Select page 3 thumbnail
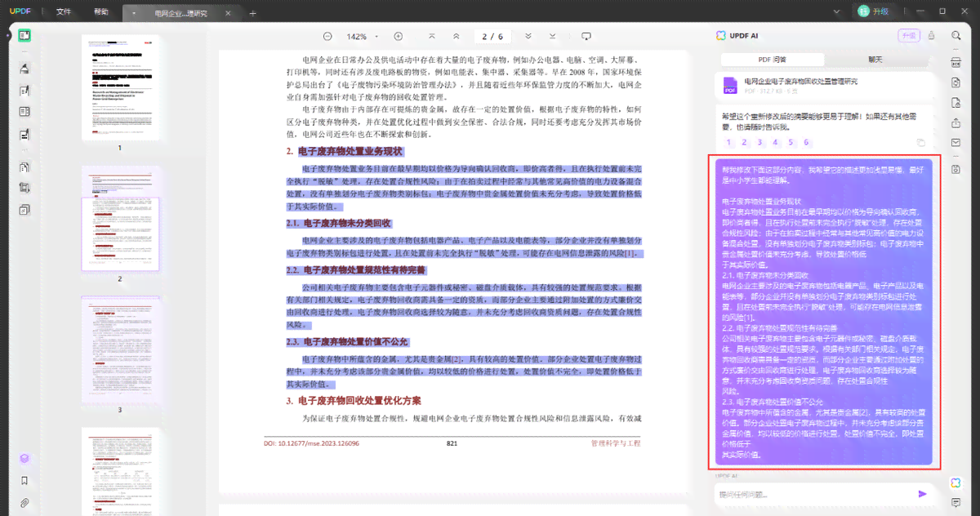Image resolution: width=980 pixels, height=516 pixels. (120, 349)
